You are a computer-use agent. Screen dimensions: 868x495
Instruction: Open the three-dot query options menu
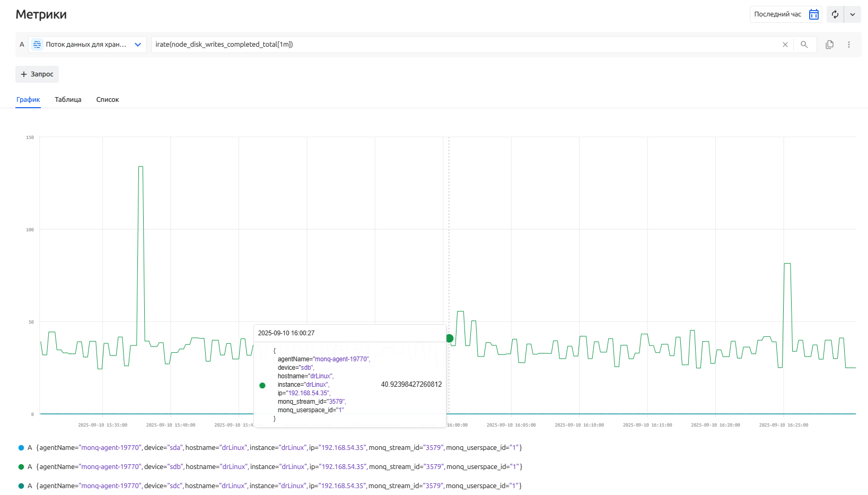849,45
